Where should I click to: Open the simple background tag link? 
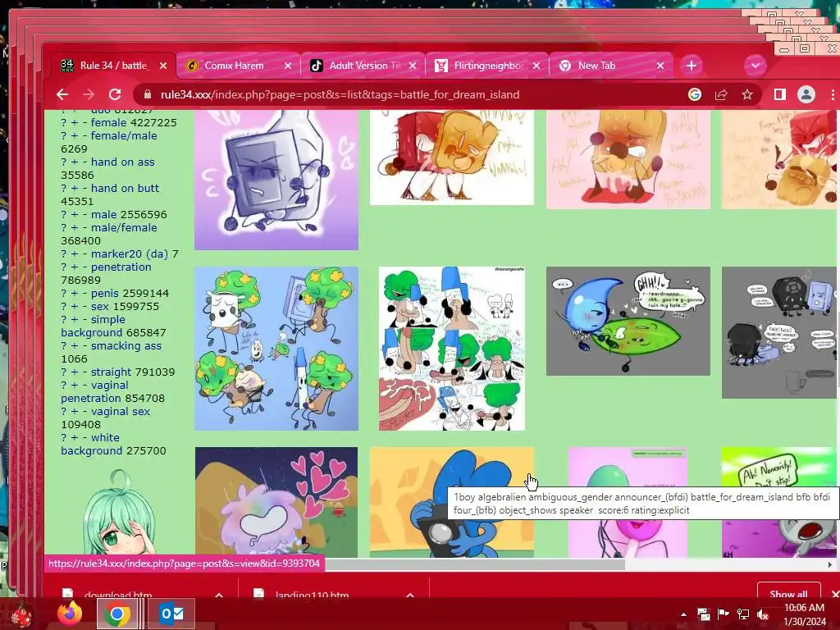(107, 320)
